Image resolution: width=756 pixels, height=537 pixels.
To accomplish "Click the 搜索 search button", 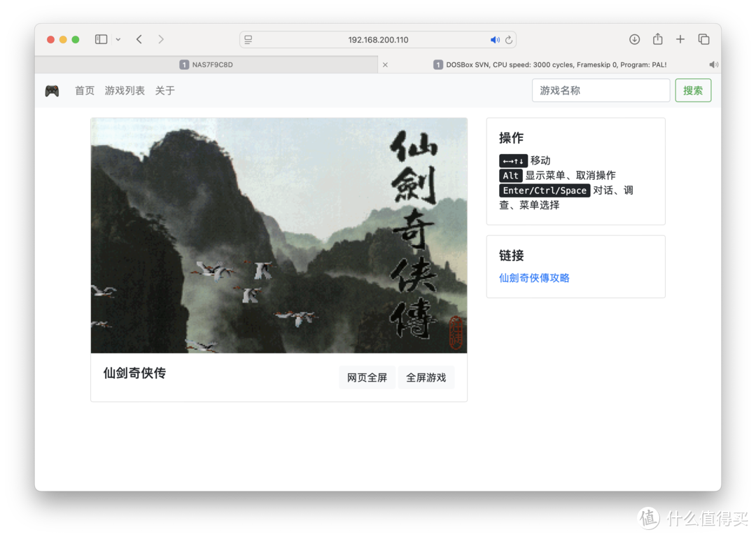I will (x=693, y=90).
